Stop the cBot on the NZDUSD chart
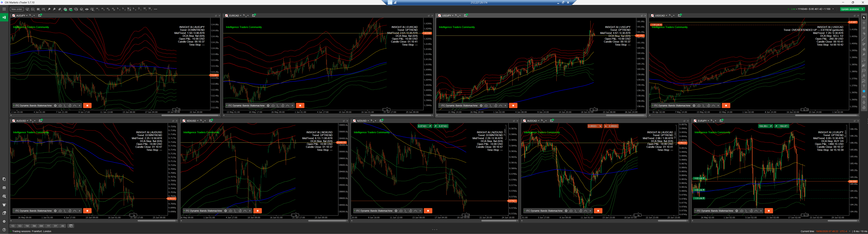The width and height of the screenshot is (868, 234). pos(428,211)
